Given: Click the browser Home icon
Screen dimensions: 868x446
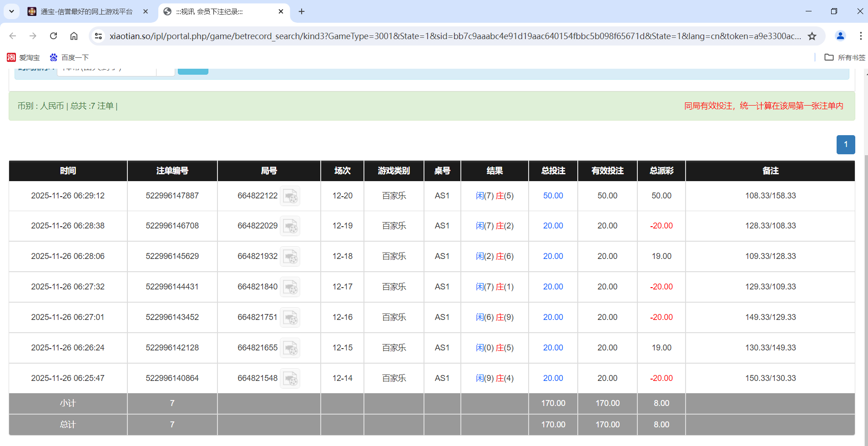Looking at the screenshot, I should click(x=74, y=36).
